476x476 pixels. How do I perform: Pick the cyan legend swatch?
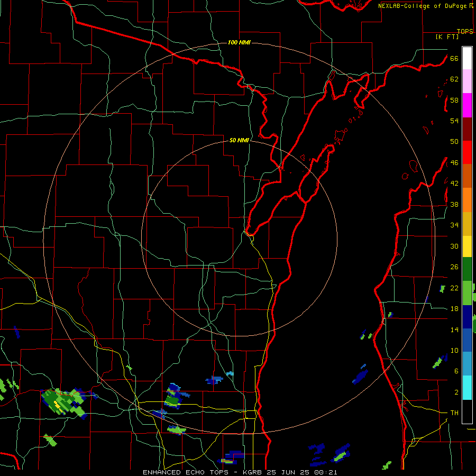(467, 388)
